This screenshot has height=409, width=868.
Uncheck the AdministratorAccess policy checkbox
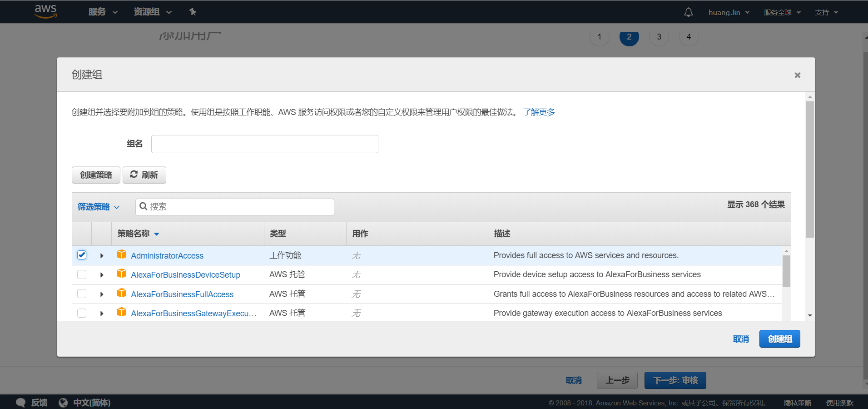tap(82, 255)
